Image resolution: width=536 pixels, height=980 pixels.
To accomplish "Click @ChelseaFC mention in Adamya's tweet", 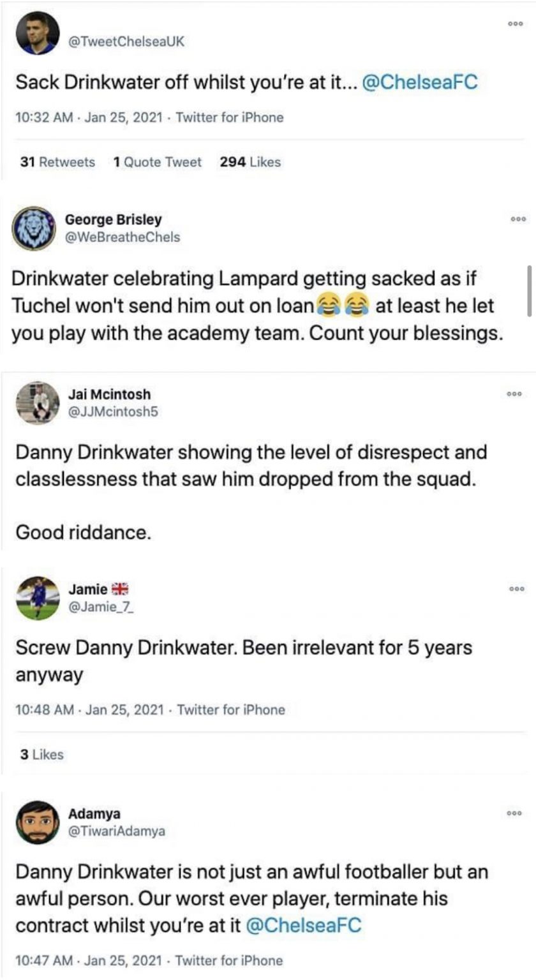I will click(x=303, y=926).
